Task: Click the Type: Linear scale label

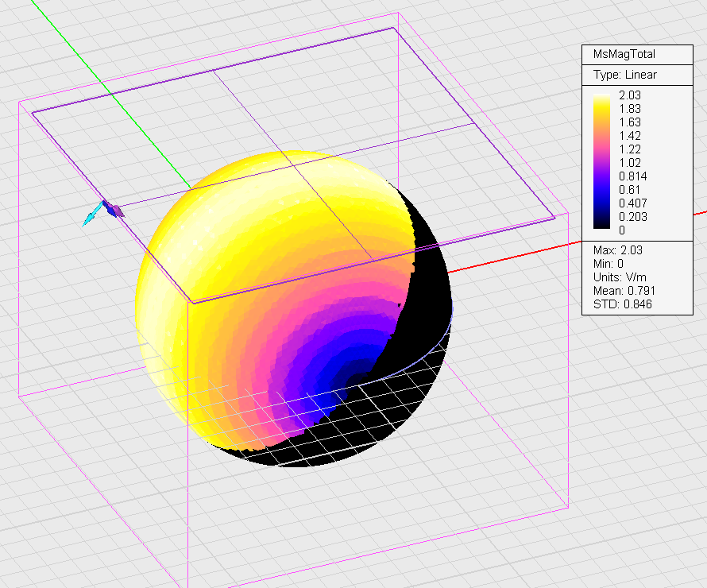Action: pos(624,75)
